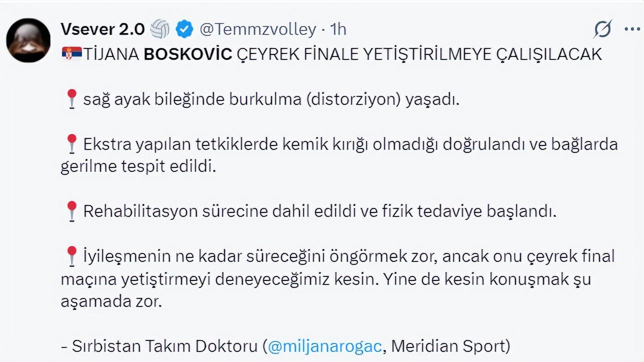Click the 1h tweet timestamp

338,29
